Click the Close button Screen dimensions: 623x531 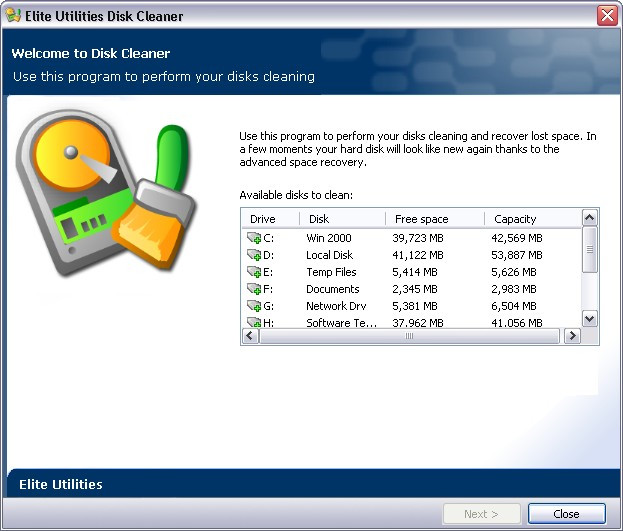[x=567, y=514]
